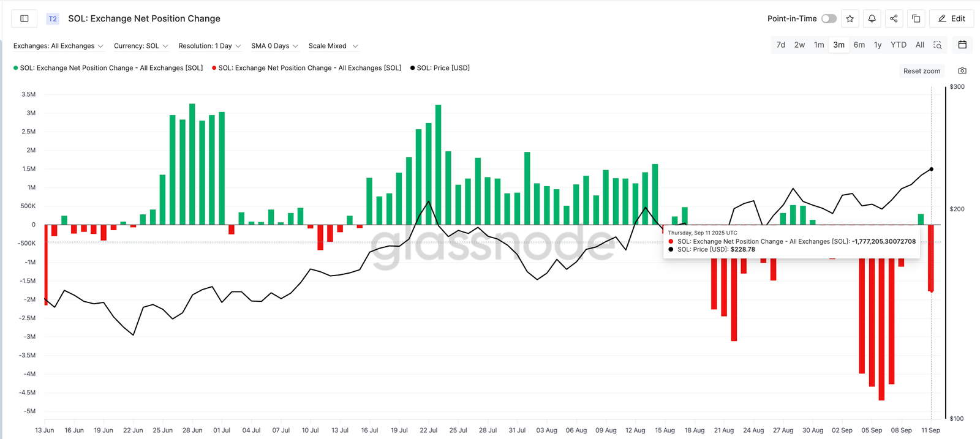Image resolution: width=980 pixels, height=439 pixels.
Task: Open the Exchanges: All Exchanges dropdown
Action: 58,46
